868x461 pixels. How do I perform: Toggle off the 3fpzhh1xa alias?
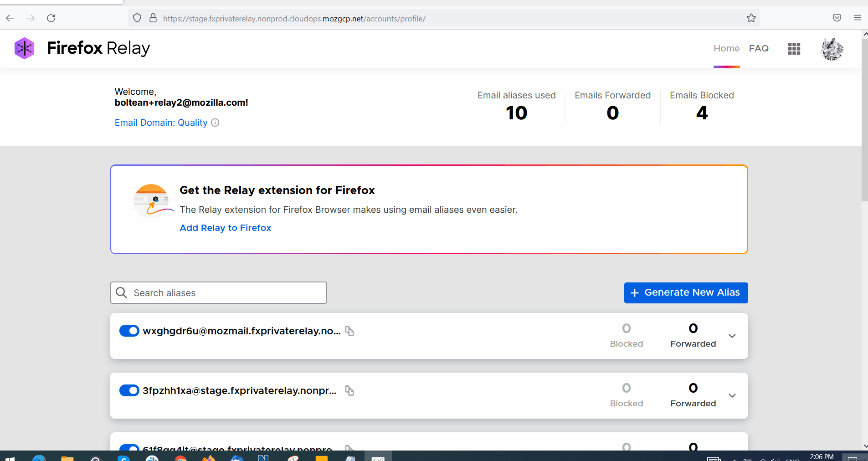pyautogui.click(x=129, y=390)
